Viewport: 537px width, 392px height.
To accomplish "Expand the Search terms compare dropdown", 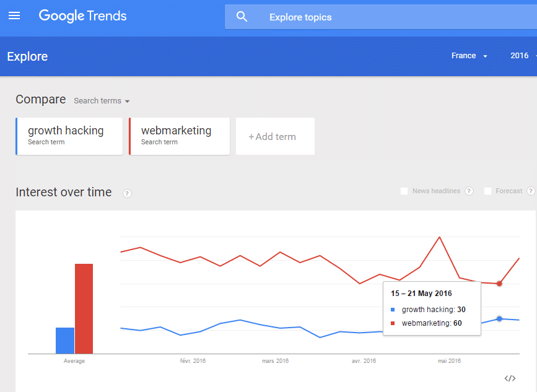I will point(102,101).
